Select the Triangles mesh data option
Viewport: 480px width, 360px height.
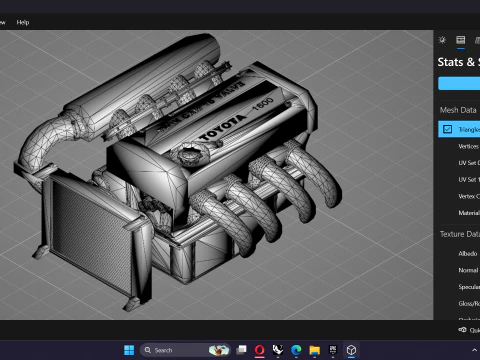pos(459,129)
